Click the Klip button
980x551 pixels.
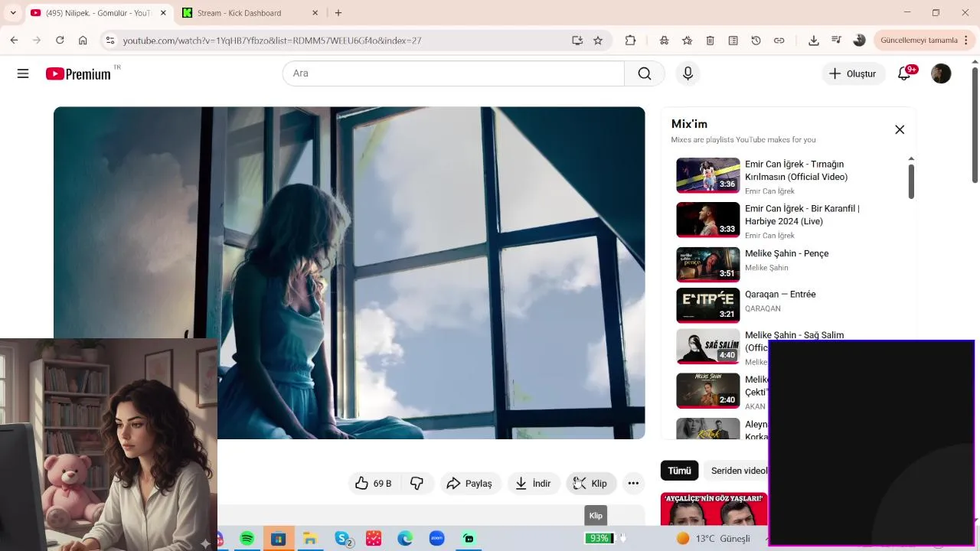coord(590,483)
